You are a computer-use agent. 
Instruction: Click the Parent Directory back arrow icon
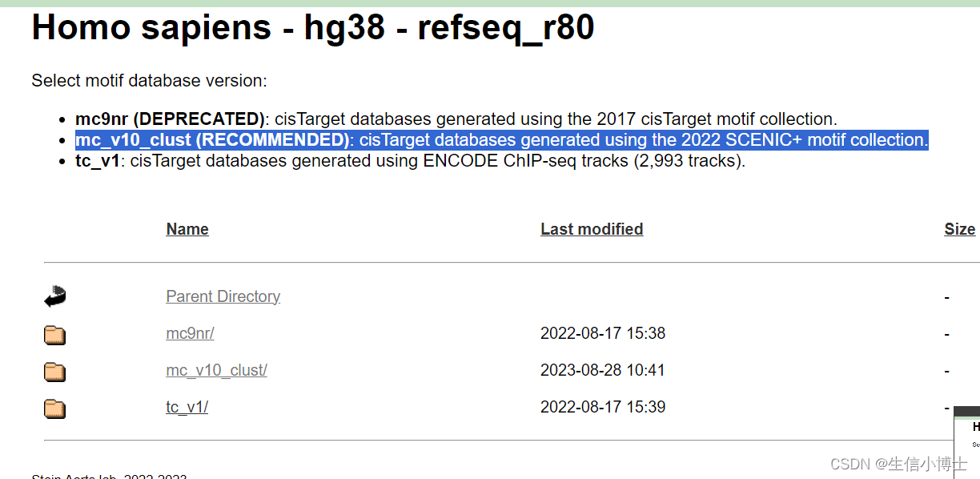pyautogui.click(x=54, y=296)
